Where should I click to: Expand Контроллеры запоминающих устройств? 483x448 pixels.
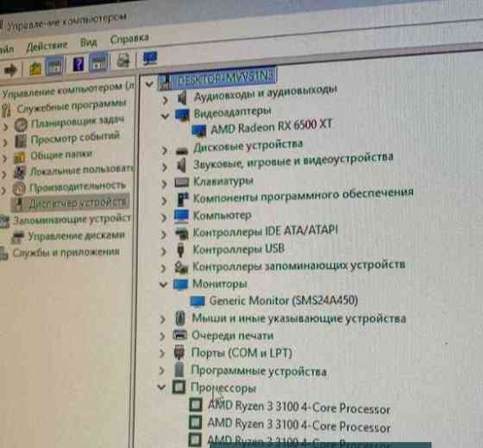pyautogui.click(x=163, y=268)
